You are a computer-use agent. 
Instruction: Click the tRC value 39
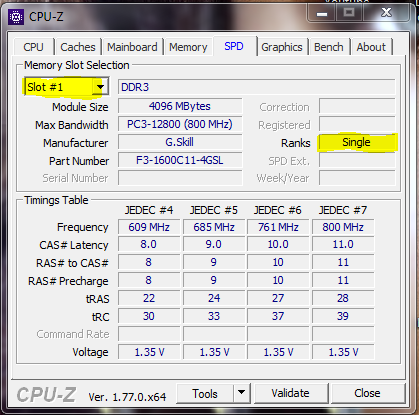click(x=343, y=316)
